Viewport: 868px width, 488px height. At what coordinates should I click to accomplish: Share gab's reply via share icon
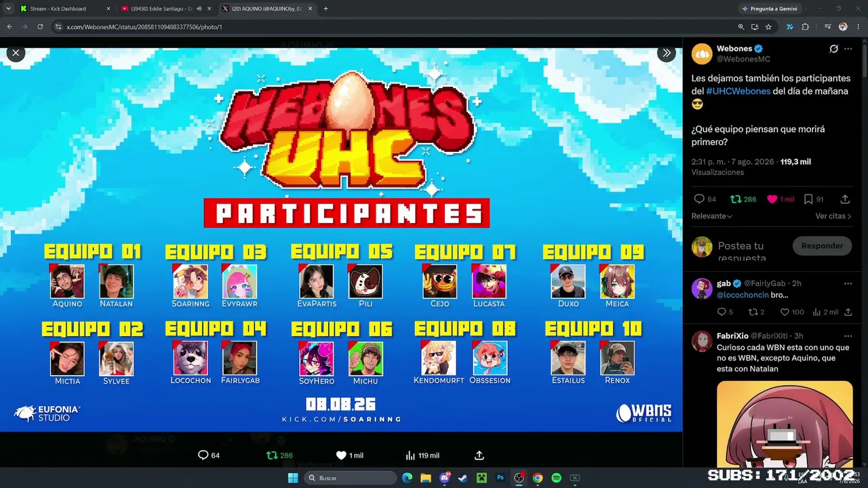tap(848, 312)
